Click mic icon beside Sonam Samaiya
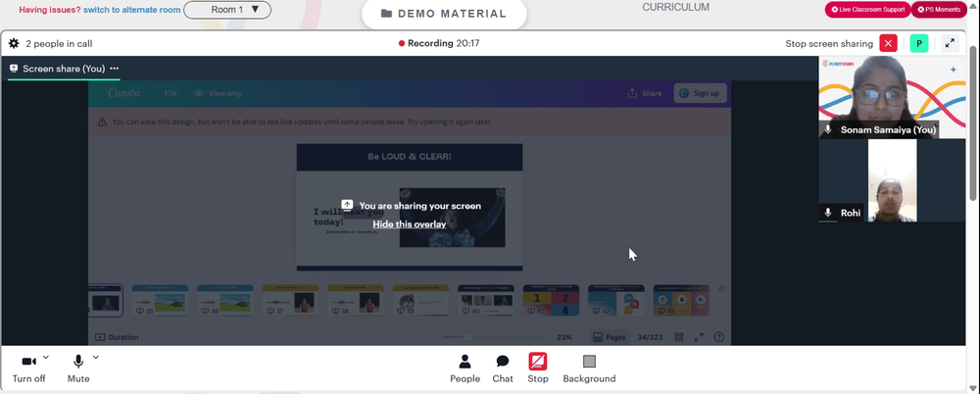 (828, 129)
